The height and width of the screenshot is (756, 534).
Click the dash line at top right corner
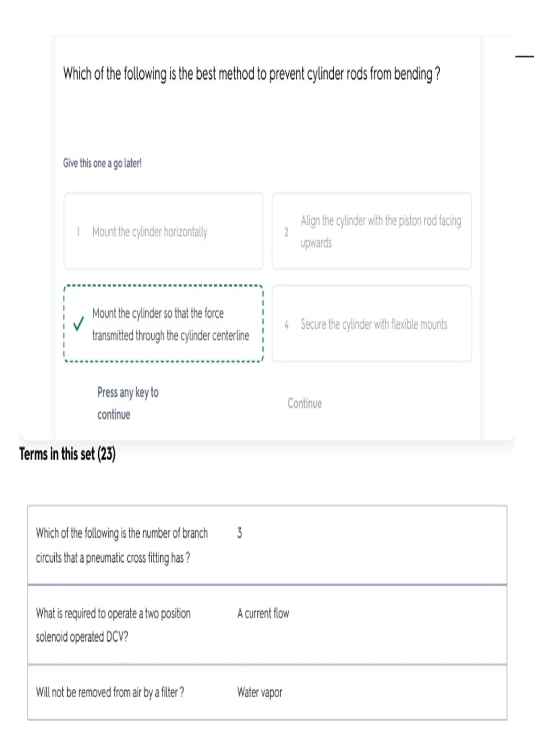(525, 56)
